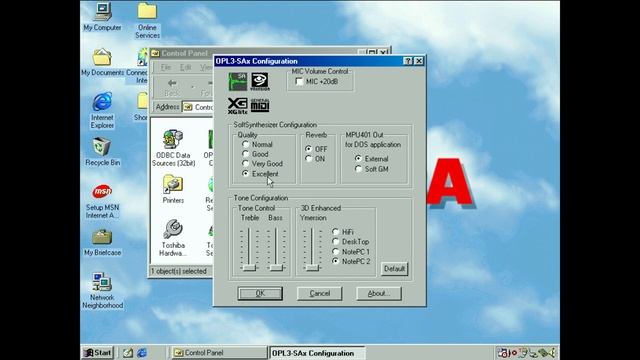
Task: Select Good quality option
Action: click(x=245, y=154)
